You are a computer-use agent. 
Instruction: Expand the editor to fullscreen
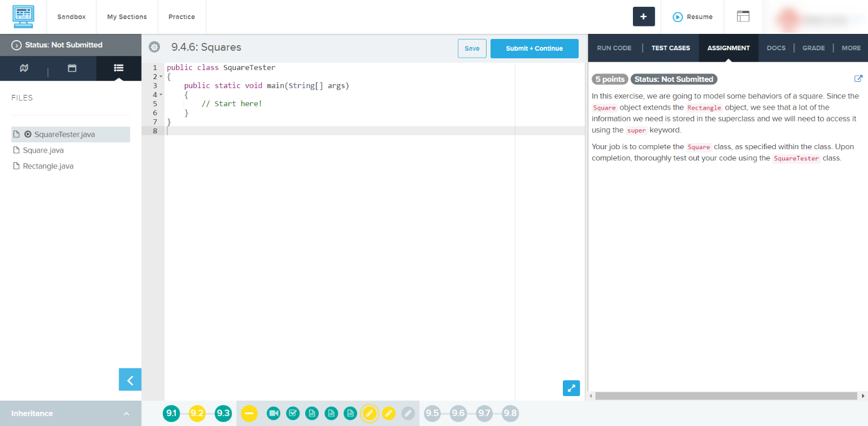(x=571, y=388)
